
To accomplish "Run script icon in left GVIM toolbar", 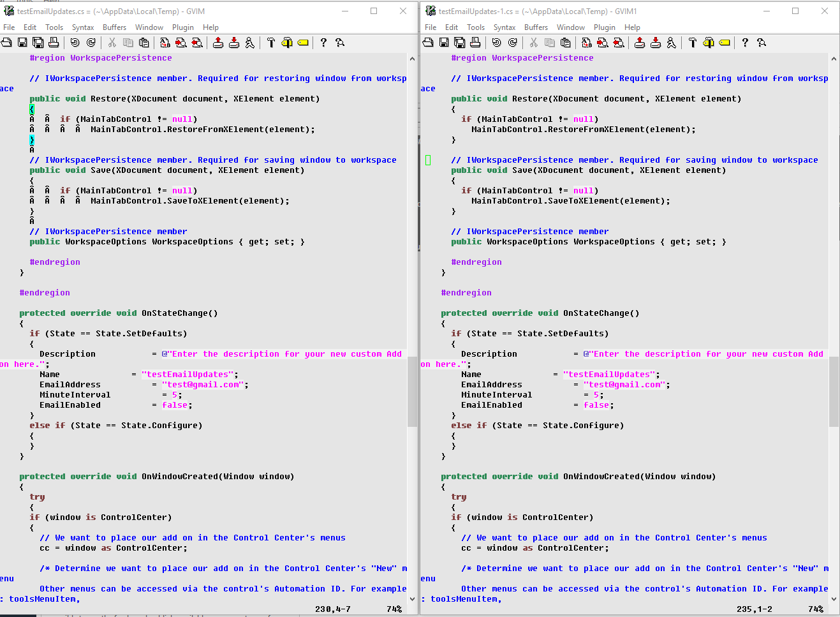I will tap(250, 43).
